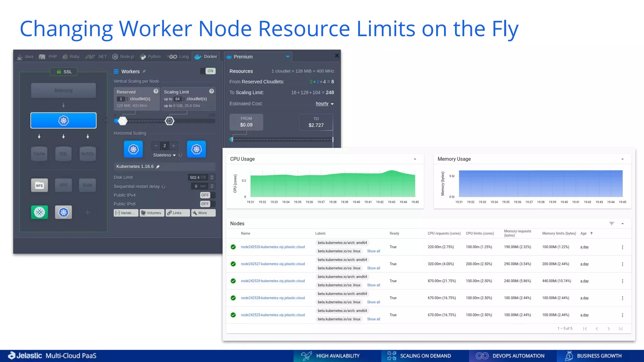Show all labels for node242527
Image resolution: width=644 pixels, height=362 pixels.
coord(374,268)
